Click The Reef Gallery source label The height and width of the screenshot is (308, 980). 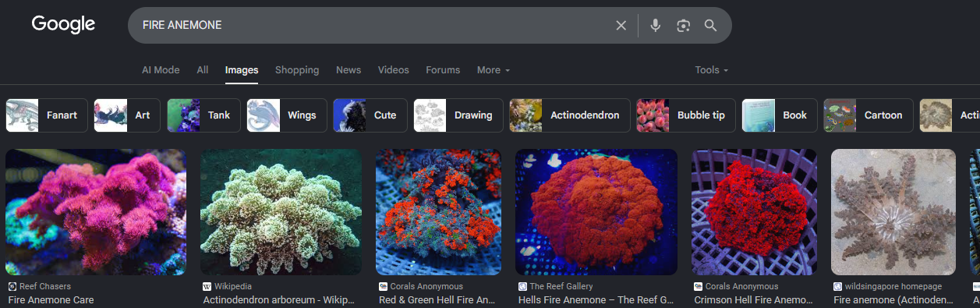[x=561, y=287]
